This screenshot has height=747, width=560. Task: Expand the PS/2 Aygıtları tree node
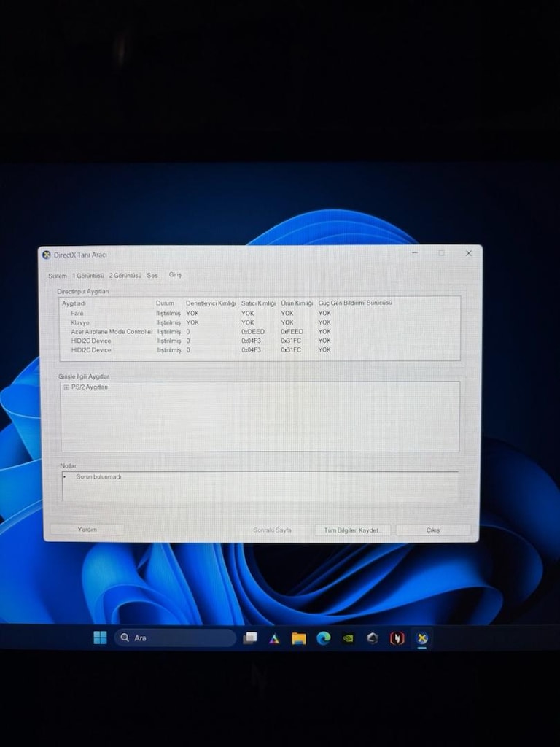click(x=66, y=387)
